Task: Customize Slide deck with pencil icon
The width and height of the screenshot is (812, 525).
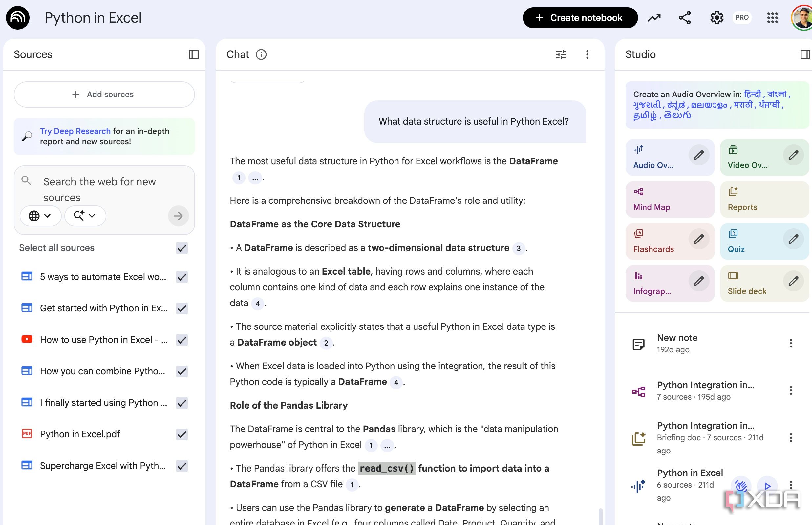Action: click(x=793, y=281)
